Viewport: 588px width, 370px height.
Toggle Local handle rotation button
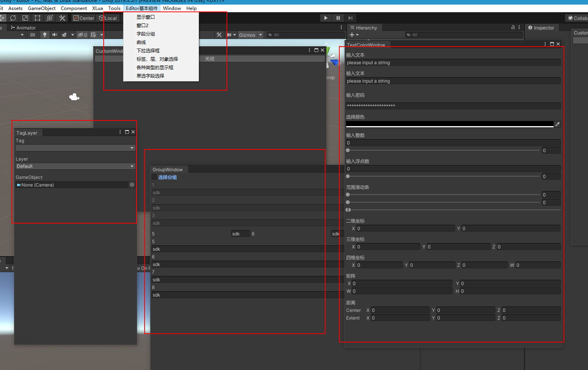click(x=108, y=18)
